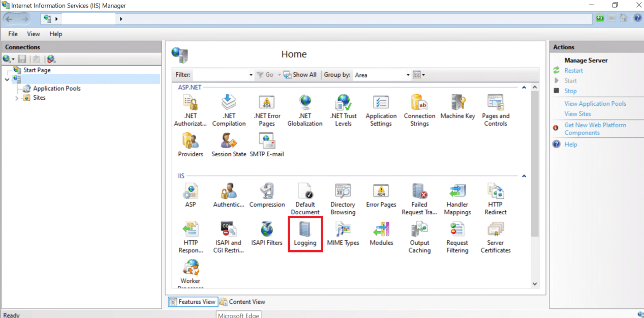This screenshot has height=318, width=644.
Task: Open Pages and Controls
Action: (496, 110)
